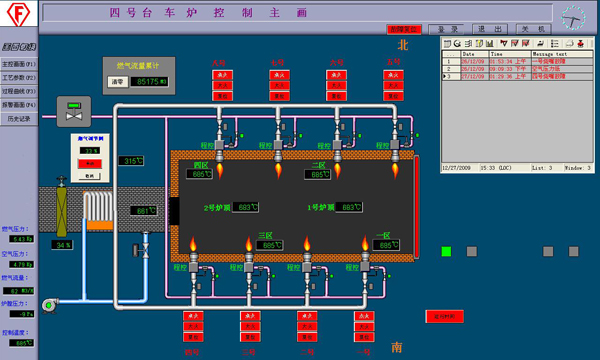
Task: Open the 主控画面 (F1) menu item
Action: [x=19, y=64]
